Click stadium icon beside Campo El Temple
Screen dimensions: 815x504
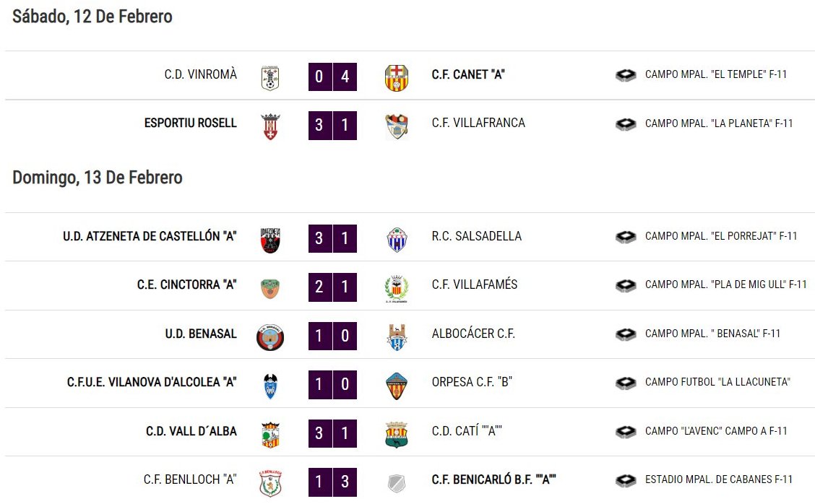pyautogui.click(x=626, y=75)
